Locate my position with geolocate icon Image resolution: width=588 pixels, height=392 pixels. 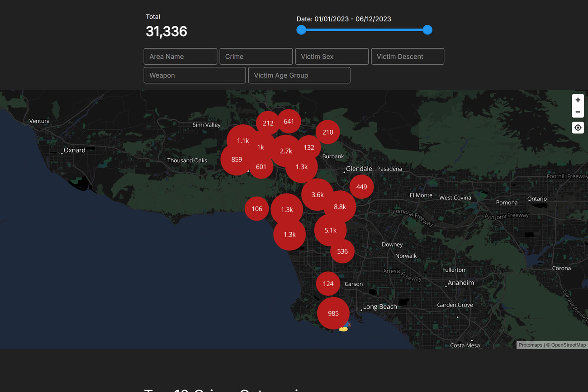click(578, 128)
